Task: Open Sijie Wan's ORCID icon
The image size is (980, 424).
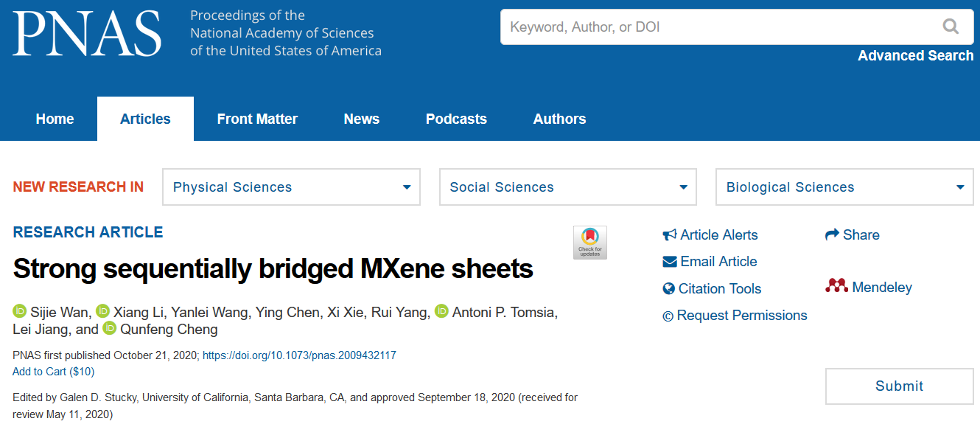Action: coord(19,311)
